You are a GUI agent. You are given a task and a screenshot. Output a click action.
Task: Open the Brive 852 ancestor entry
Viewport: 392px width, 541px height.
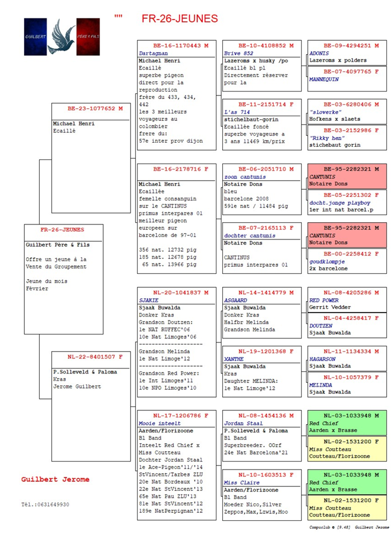point(261,66)
